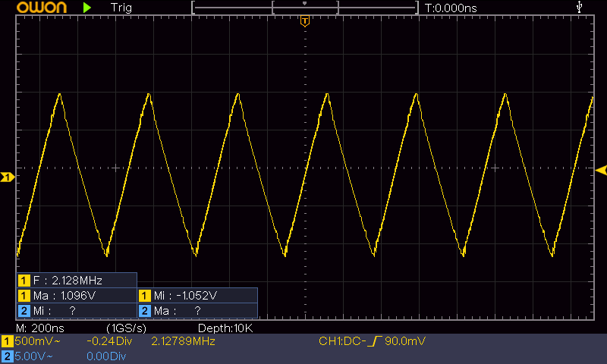607x364 pixels.
Task: Select the 5.00V channel 2 scale
Action: tap(33, 356)
